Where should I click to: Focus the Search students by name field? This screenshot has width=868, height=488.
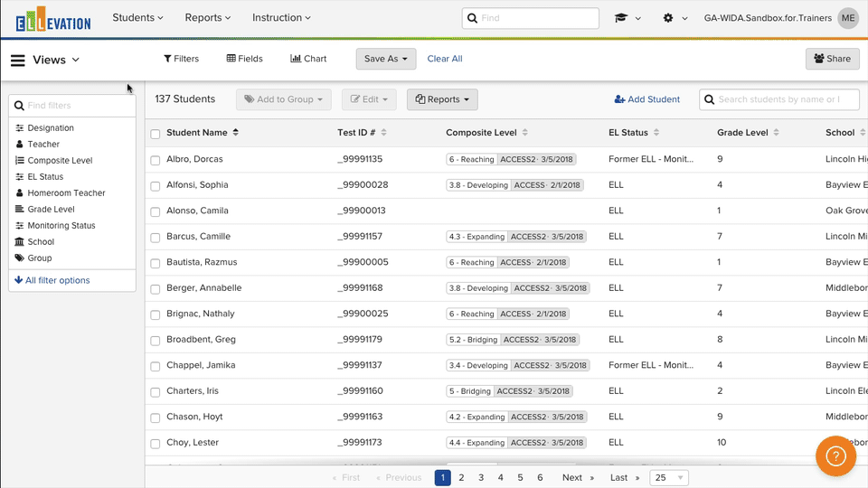click(x=778, y=99)
